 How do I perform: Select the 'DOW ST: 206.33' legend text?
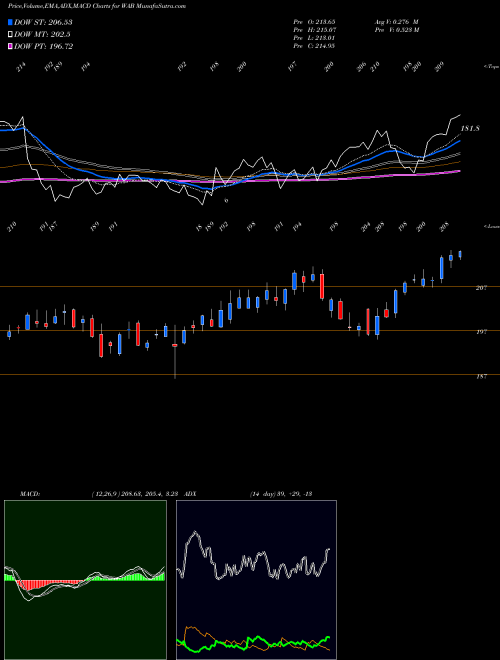pyautogui.click(x=43, y=22)
